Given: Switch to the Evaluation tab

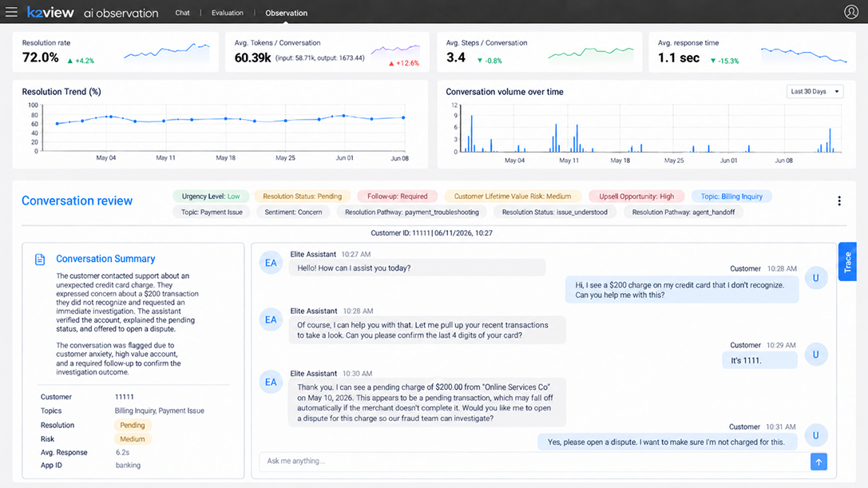Looking at the screenshot, I should click(227, 13).
